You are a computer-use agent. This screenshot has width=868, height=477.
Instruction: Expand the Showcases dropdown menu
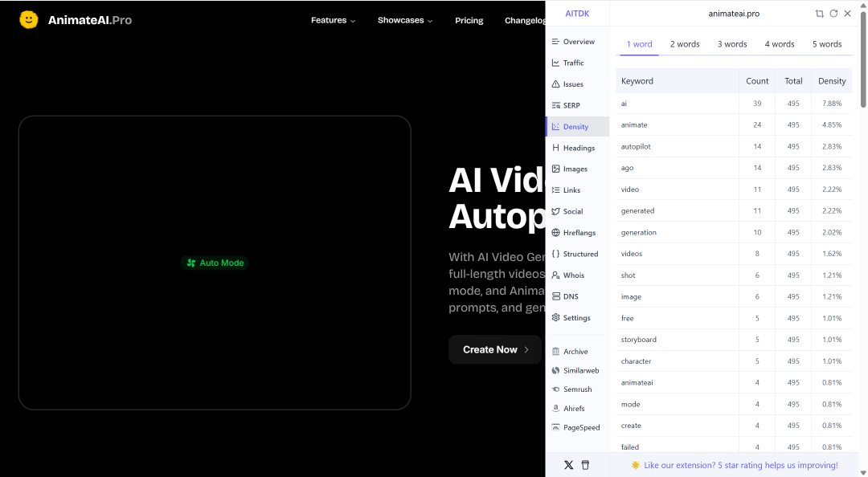405,20
